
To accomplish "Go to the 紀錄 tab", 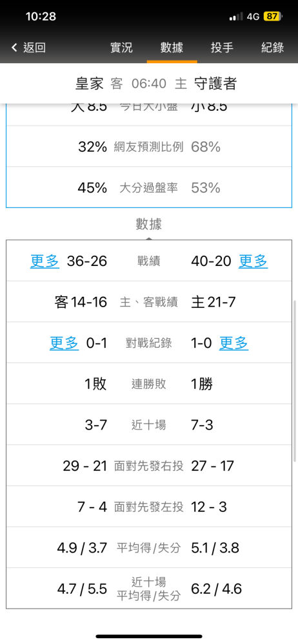I will click(272, 48).
